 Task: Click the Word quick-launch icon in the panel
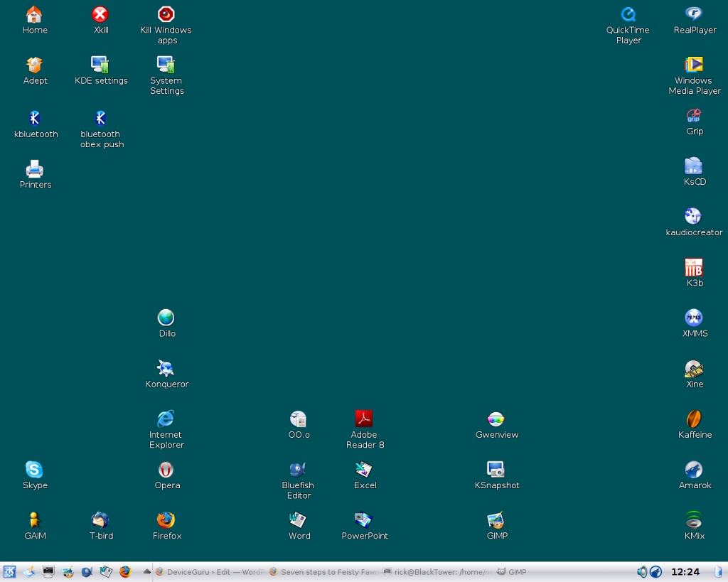[x=106, y=572]
